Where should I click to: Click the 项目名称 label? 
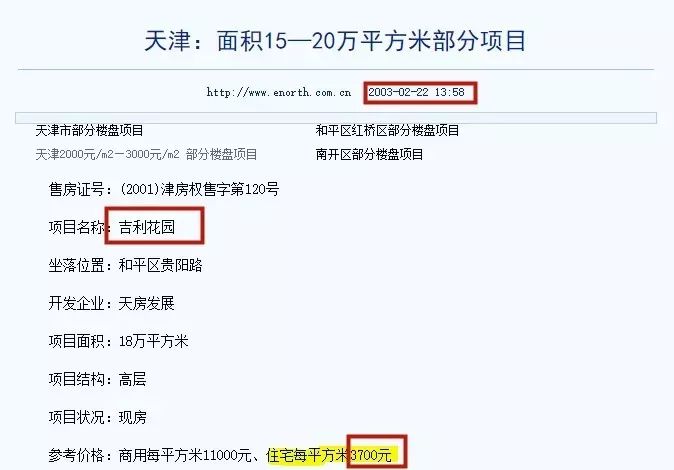coord(77,227)
